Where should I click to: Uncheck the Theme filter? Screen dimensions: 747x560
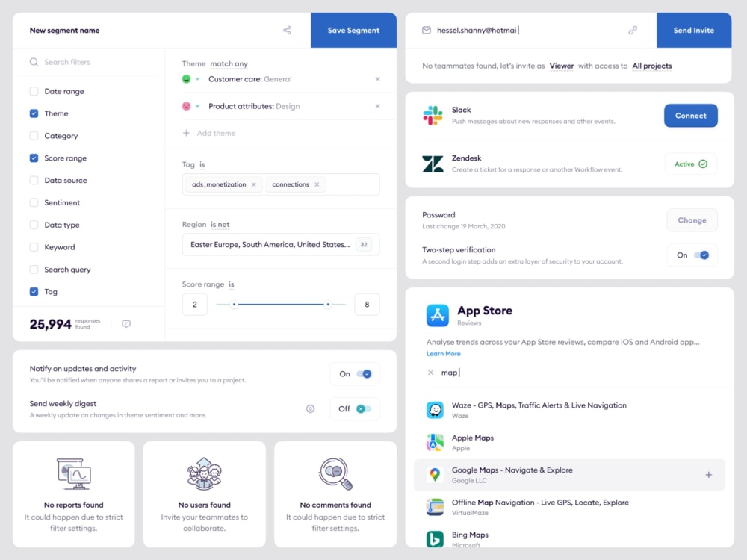(34, 113)
